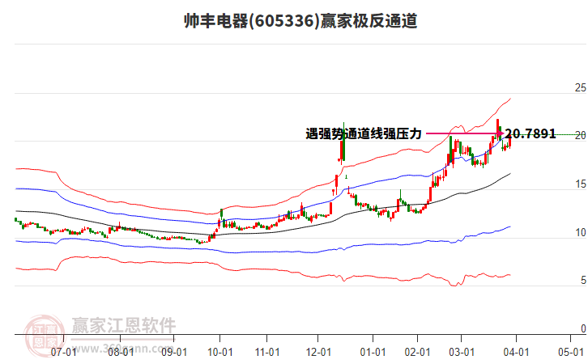
Task: Click the 11-01 date axis label
Action: (267, 352)
